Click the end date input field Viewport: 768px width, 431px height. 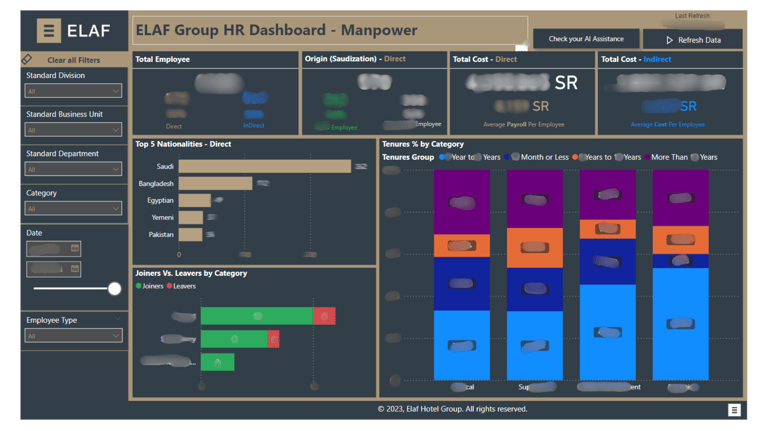tap(53, 269)
